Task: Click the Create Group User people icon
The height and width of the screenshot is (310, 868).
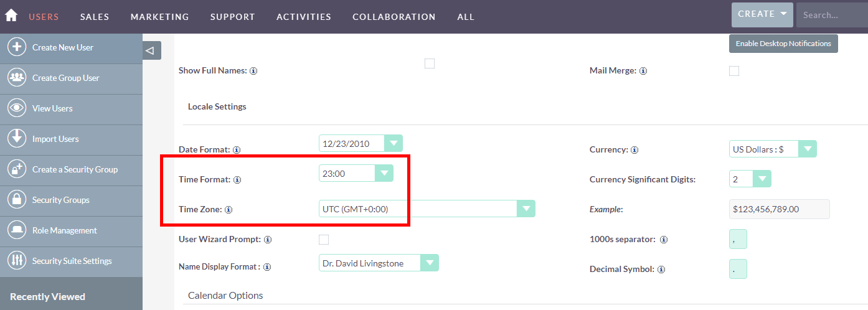Action: 16,78
